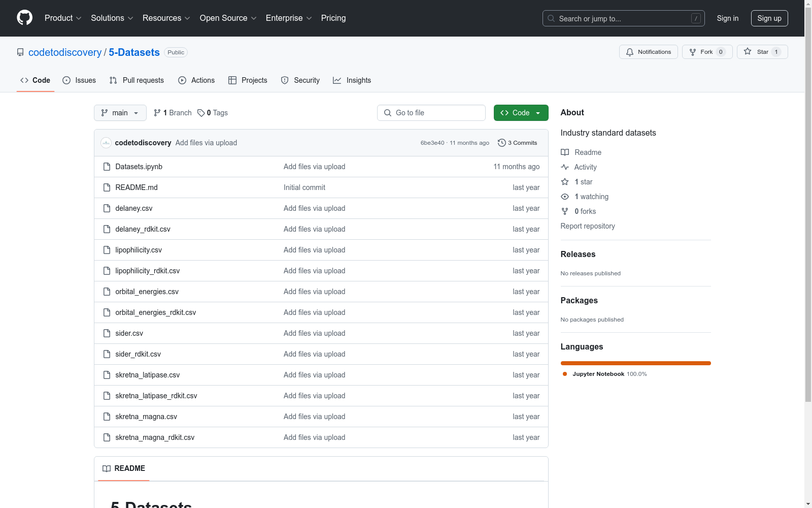Open the Security tab
The height and width of the screenshot is (508, 812).
(300, 80)
